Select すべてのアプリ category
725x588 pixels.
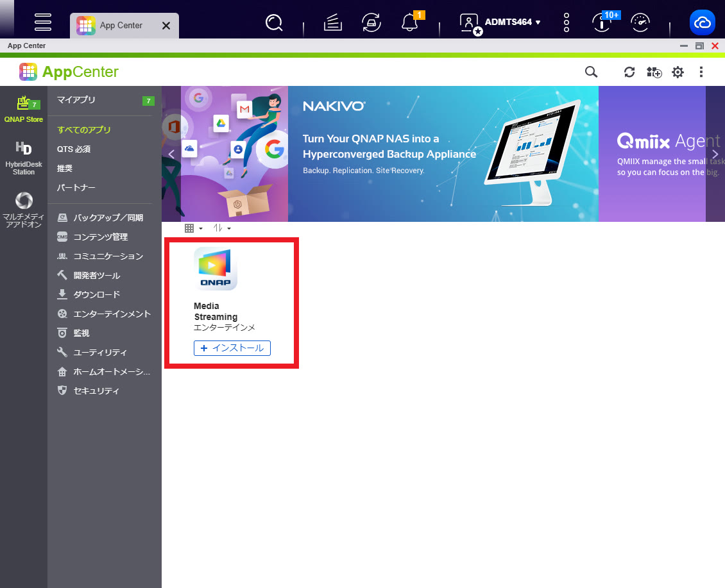(83, 130)
